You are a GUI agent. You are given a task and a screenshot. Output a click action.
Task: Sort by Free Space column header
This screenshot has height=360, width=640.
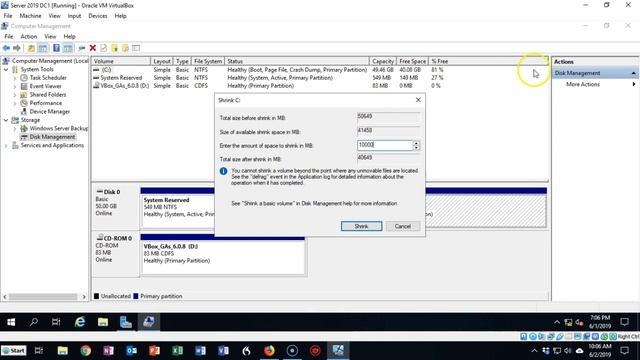click(412, 61)
